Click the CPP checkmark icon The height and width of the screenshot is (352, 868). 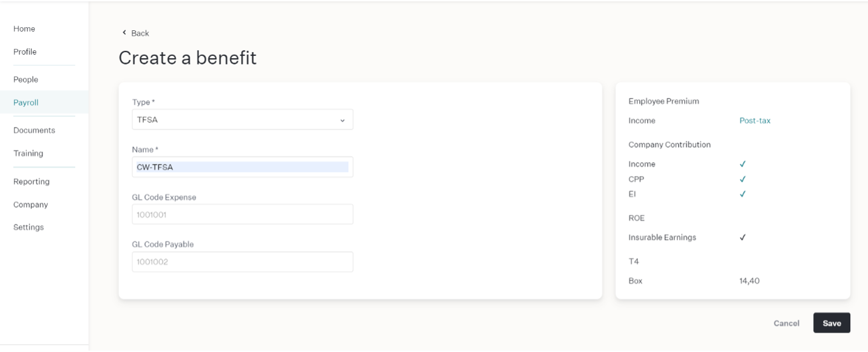tap(743, 179)
